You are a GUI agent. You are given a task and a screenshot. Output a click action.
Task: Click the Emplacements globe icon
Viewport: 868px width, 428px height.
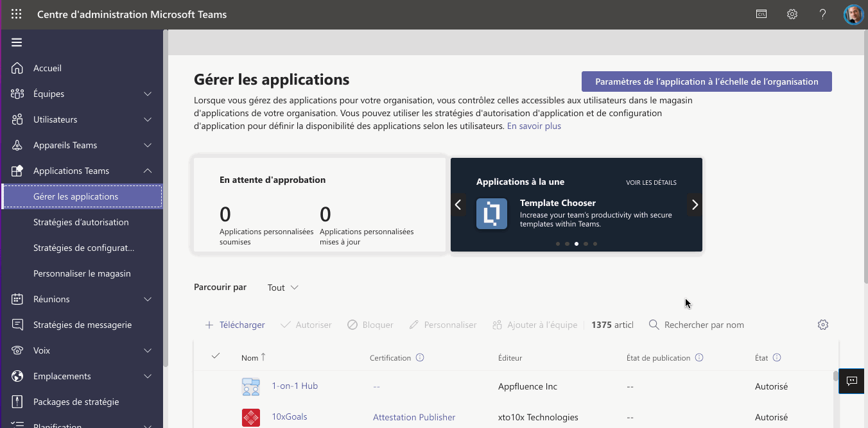point(17,376)
